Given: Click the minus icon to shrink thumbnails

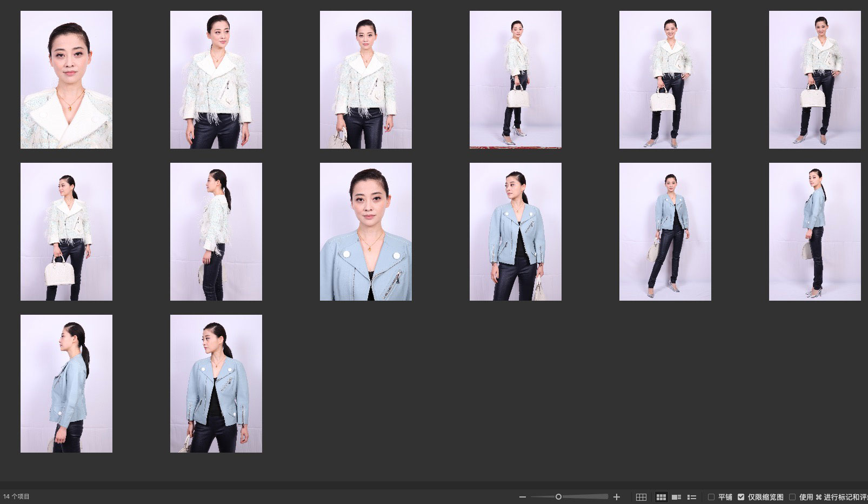Looking at the screenshot, I should click(x=522, y=497).
